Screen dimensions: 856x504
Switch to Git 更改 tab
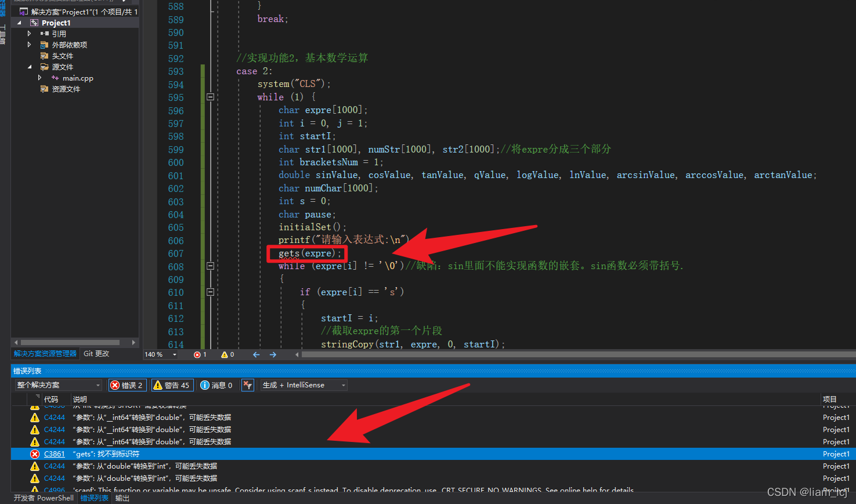click(x=96, y=353)
